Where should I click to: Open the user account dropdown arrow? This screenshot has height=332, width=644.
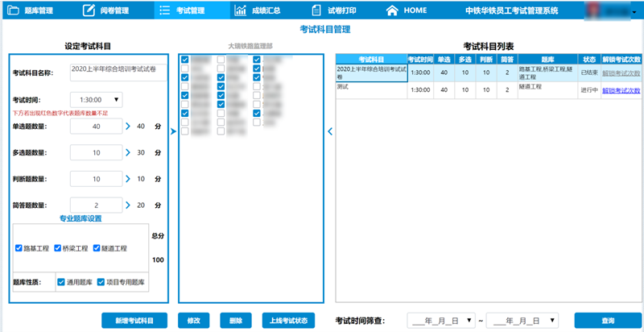click(633, 11)
